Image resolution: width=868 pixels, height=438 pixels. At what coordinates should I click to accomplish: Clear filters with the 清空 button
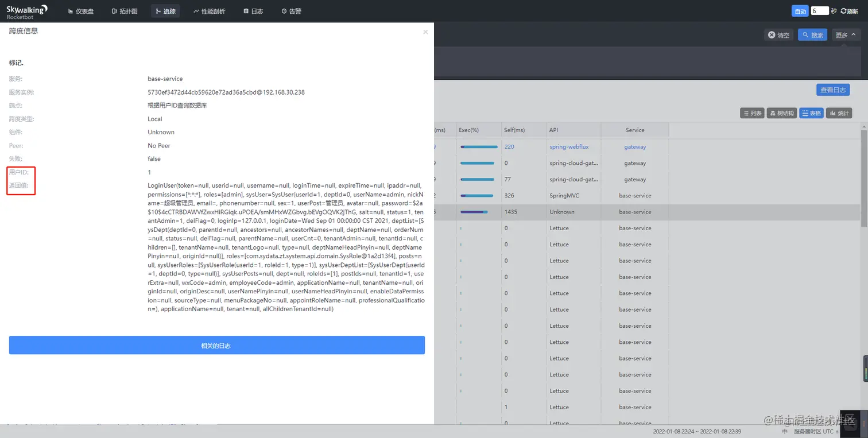tap(779, 35)
